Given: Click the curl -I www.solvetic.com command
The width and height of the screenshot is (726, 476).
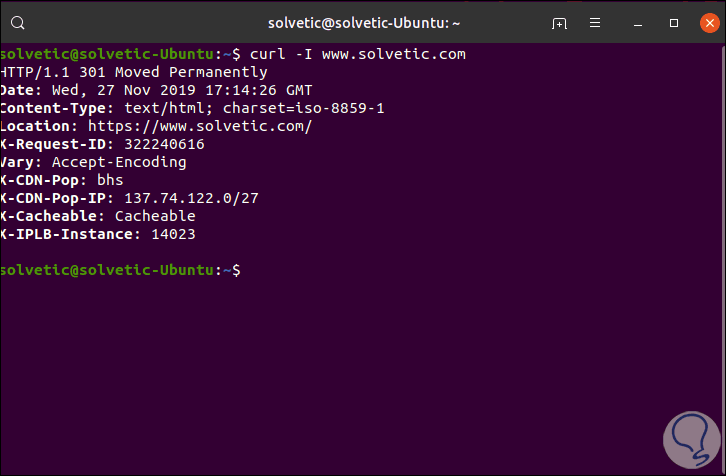Looking at the screenshot, I should (x=358, y=54).
